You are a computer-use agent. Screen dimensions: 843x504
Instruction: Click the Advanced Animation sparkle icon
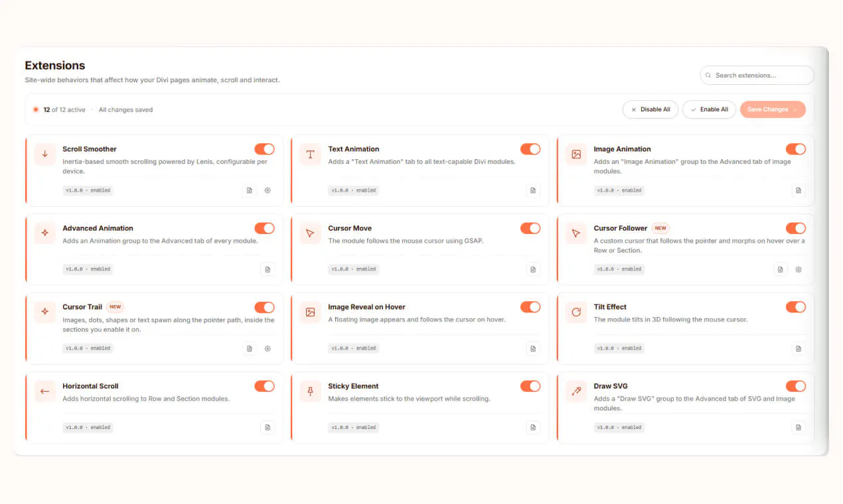pyautogui.click(x=45, y=233)
